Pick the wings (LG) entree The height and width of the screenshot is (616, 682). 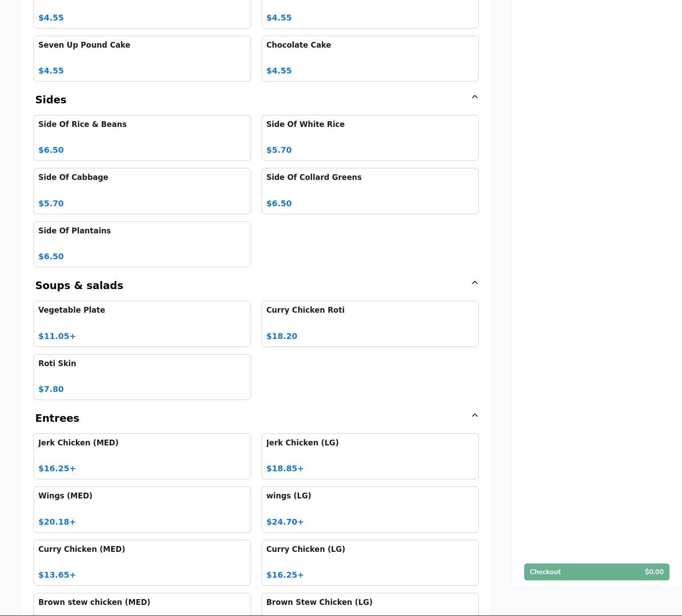370,509
